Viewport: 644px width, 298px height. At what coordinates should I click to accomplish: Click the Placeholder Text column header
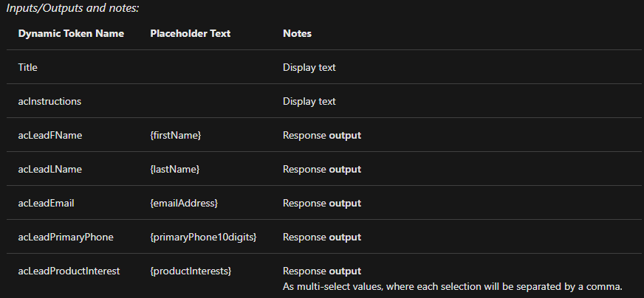click(x=190, y=34)
